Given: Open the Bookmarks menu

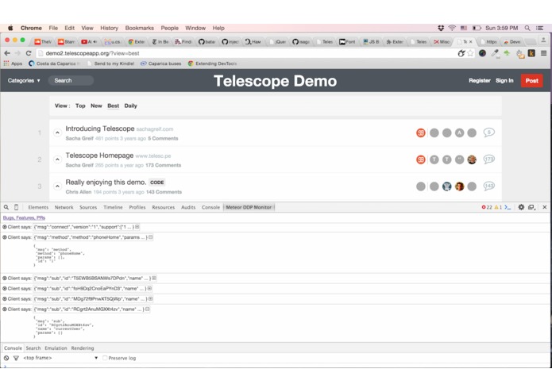Looking at the screenshot, I should click(x=140, y=28).
